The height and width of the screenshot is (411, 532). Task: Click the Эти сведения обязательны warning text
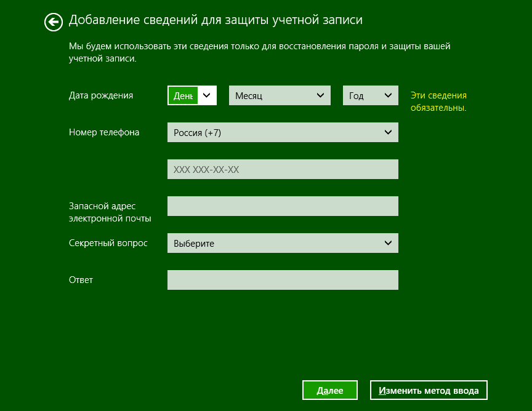[x=438, y=102]
